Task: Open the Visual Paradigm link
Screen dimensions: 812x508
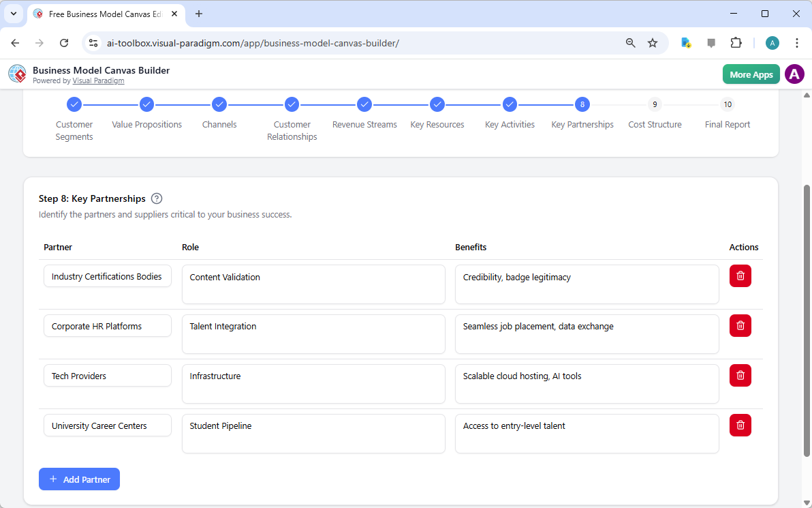Action: point(98,80)
